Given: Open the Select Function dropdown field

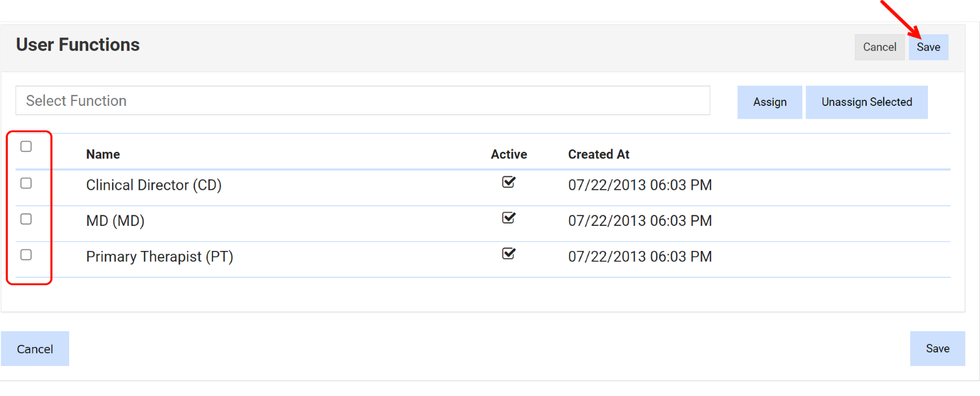Looking at the screenshot, I should (363, 100).
